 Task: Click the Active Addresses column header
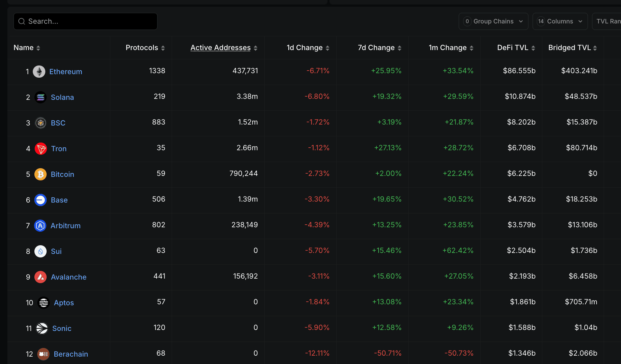(221, 48)
